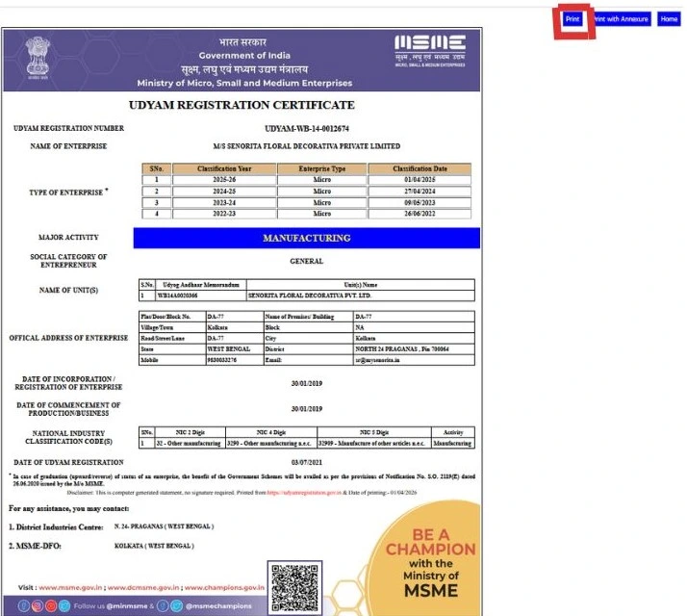Screen dimensions: 687x616
Task: Open the udyamregistration.gov.in link in disclaimer
Action: point(304,493)
